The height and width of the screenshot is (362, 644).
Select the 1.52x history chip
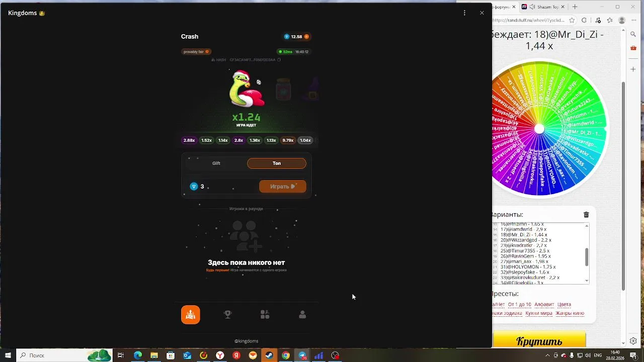pyautogui.click(x=206, y=140)
